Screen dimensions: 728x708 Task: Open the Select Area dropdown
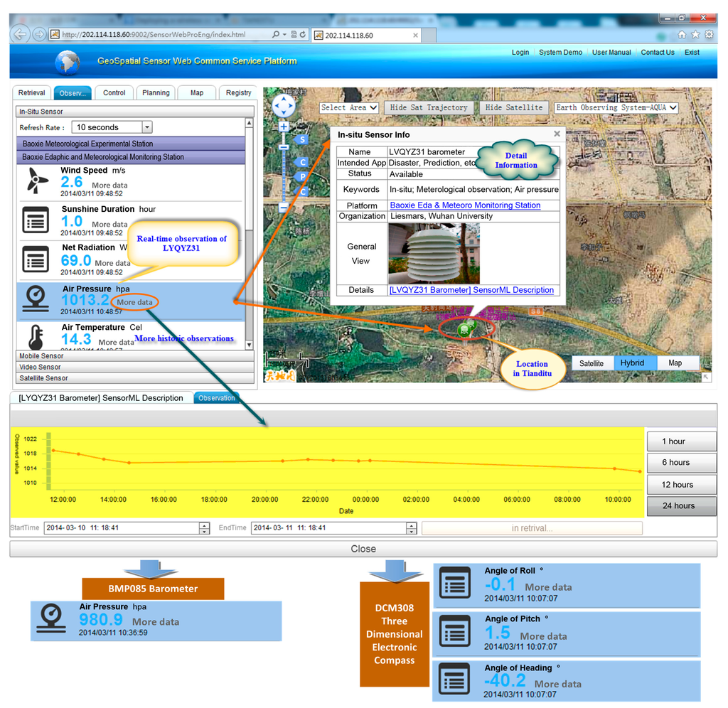click(349, 108)
